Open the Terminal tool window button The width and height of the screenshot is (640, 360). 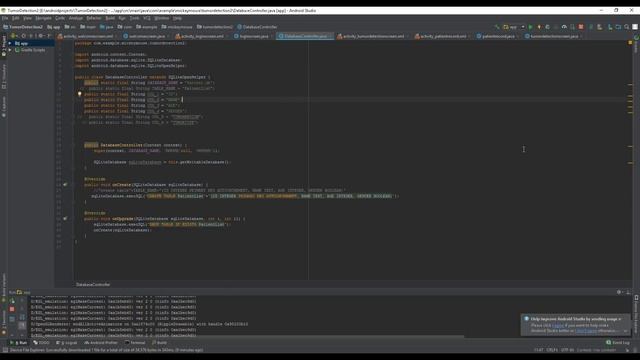pyautogui.click(x=135, y=343)
